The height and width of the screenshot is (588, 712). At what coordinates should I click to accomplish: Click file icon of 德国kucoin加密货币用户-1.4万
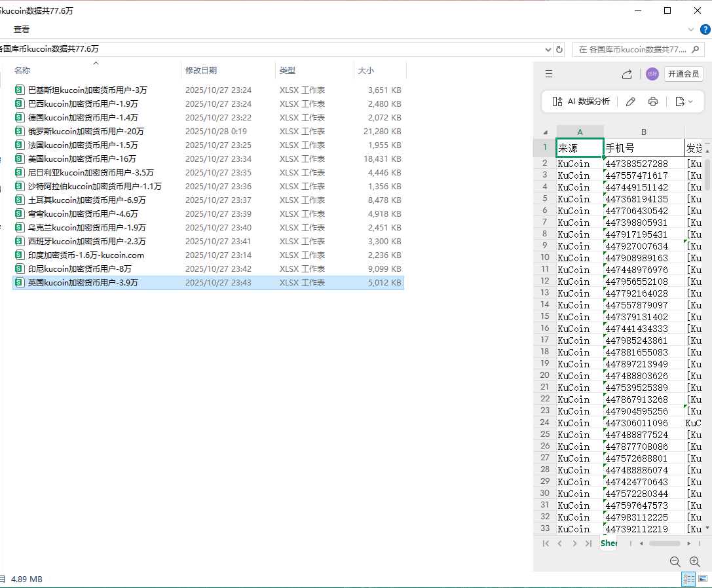19,117
